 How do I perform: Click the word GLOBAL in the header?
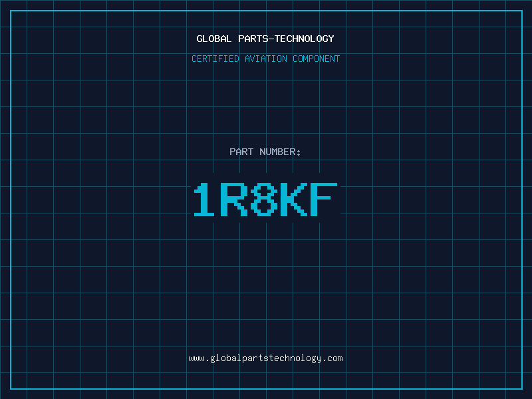coord(214,39)
